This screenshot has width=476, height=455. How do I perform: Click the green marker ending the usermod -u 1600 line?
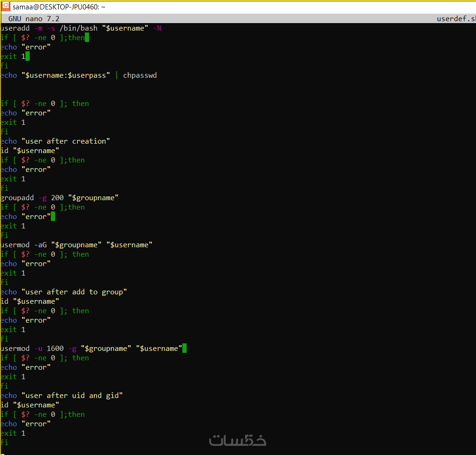tap(185, 348)
